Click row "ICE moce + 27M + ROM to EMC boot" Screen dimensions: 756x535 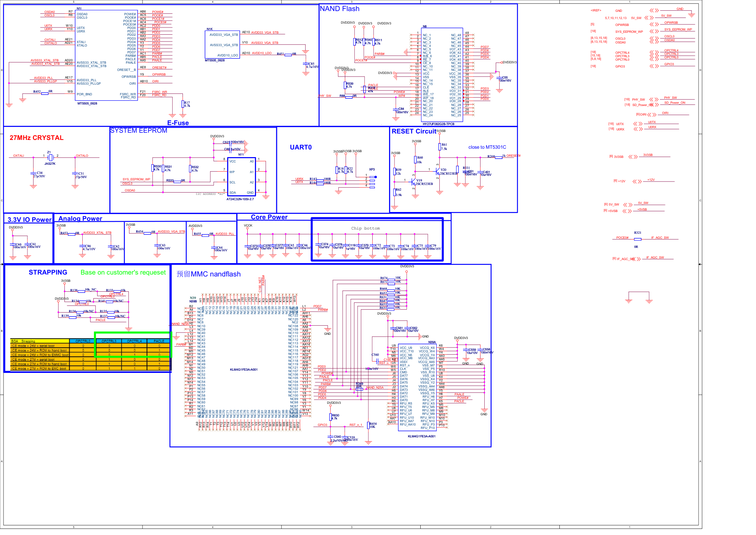click(91, 368)
